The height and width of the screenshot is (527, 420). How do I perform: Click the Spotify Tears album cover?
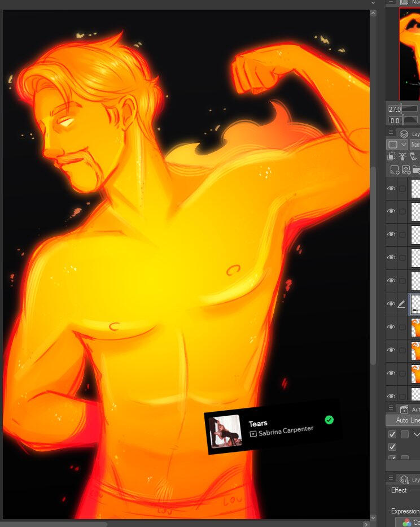click(226, 431)
